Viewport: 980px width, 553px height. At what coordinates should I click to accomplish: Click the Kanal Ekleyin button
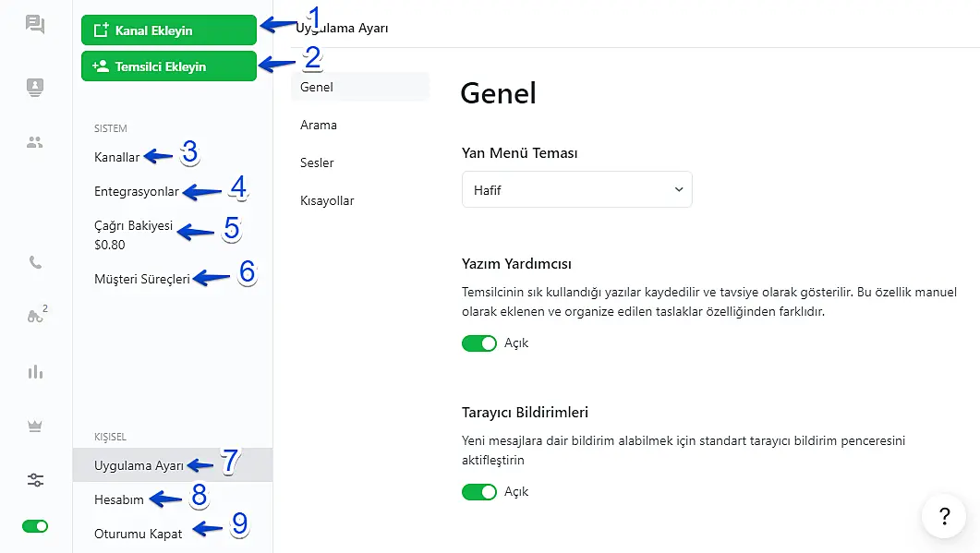(x=168, y=30)
